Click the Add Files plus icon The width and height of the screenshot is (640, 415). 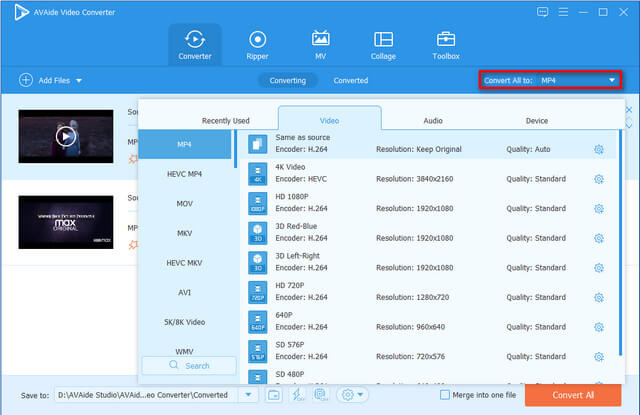tap(26, 80)
